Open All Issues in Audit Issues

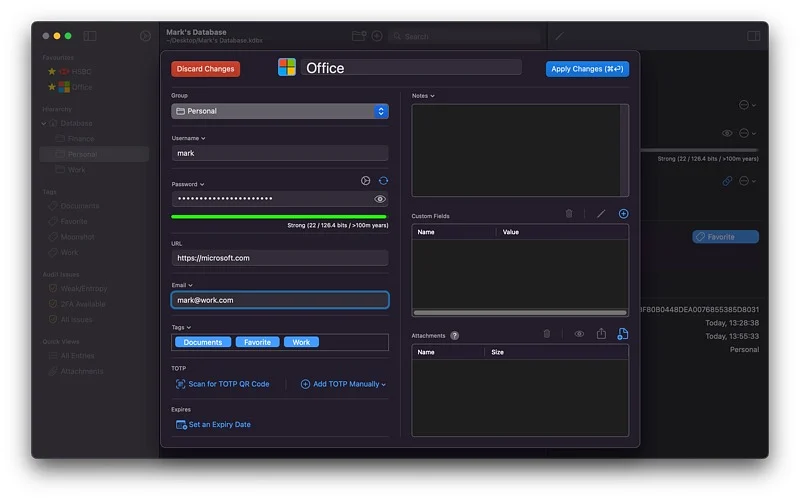click(x=76, y=319)
